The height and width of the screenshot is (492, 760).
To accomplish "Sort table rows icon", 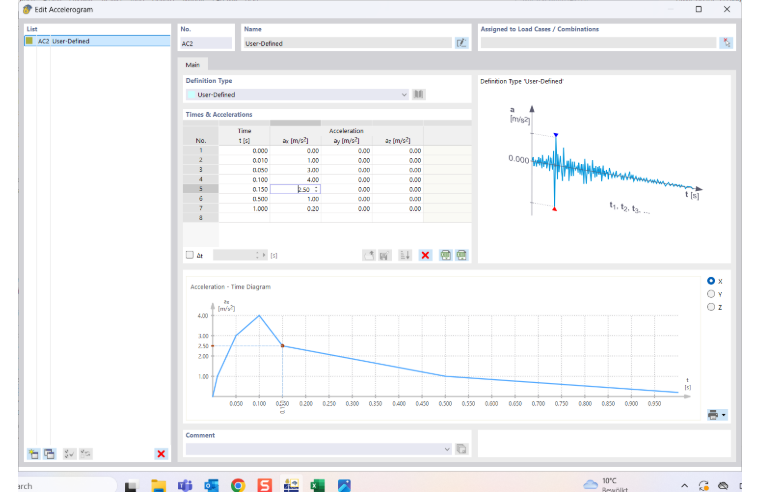I will pos(405,255).
